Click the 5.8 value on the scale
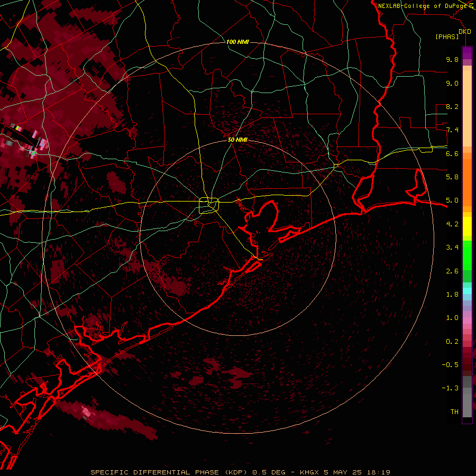The image size is (476, 476). [x=452, y=177]
